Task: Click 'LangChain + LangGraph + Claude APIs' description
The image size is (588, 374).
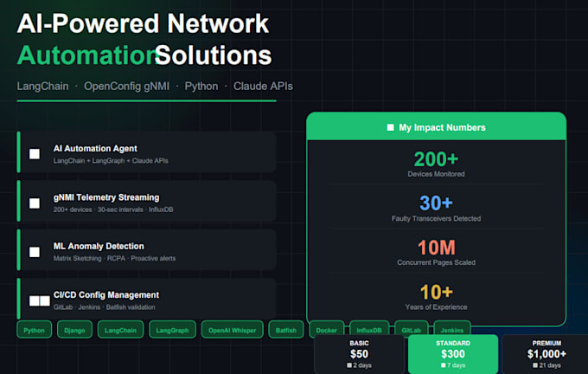Action: pos(111,161)
